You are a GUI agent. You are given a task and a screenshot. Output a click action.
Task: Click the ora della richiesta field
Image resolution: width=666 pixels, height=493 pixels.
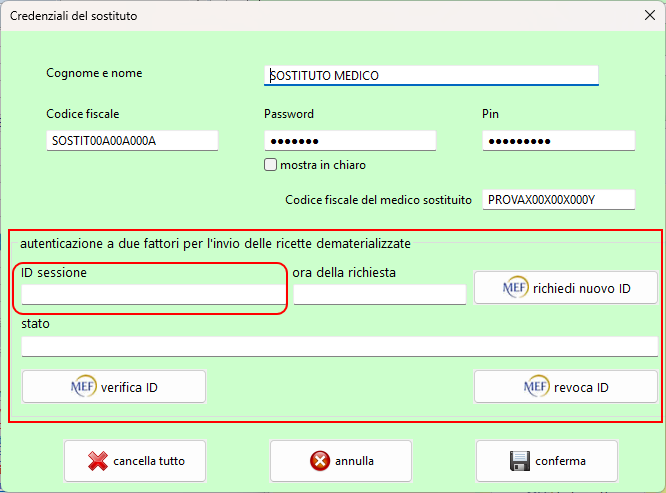point(379,294)
